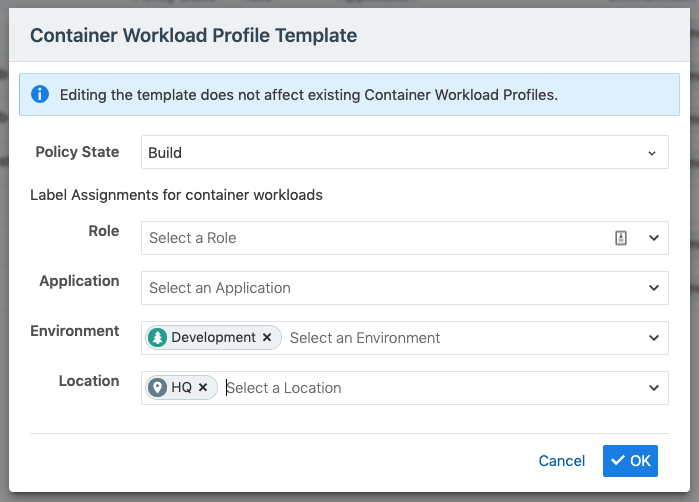
Task: Click the checkmark icon on OK button
Action: (617, 461)
